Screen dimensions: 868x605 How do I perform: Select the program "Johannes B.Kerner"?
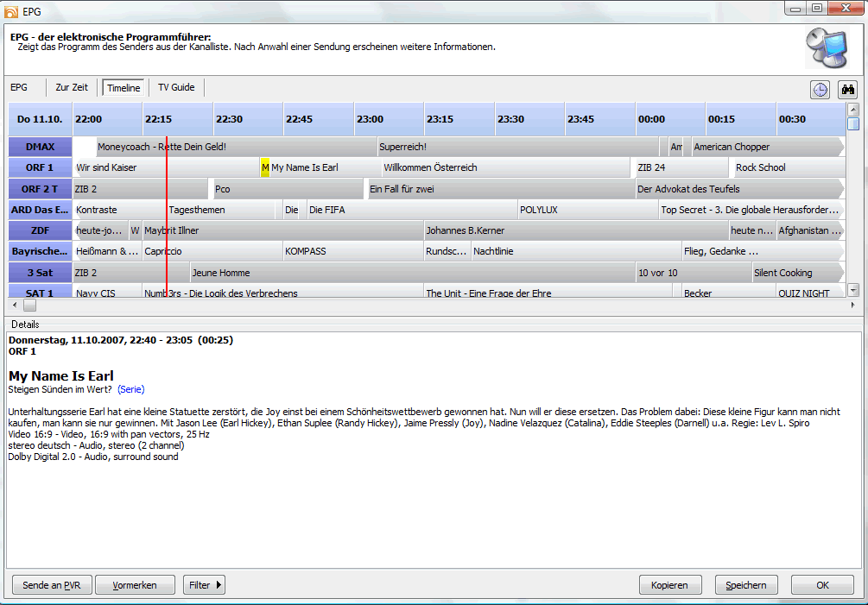pyautogui.click(x=576, y=230)
